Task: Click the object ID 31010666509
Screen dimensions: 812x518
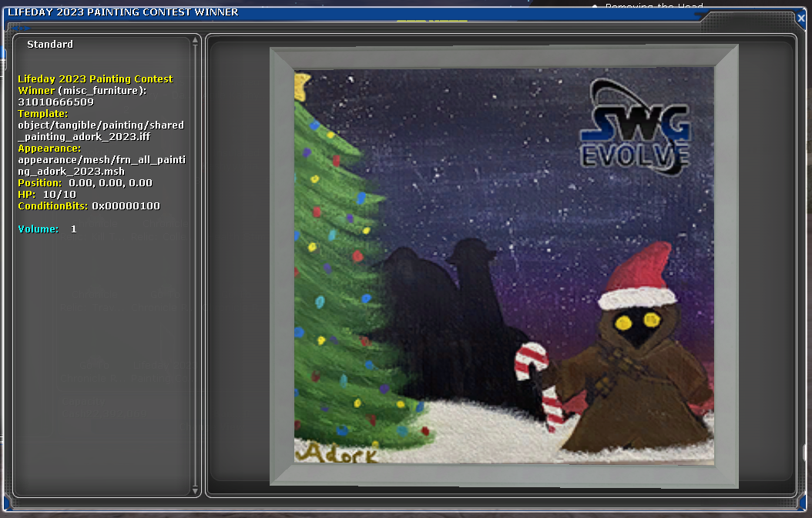Action: tap(56, 102)
